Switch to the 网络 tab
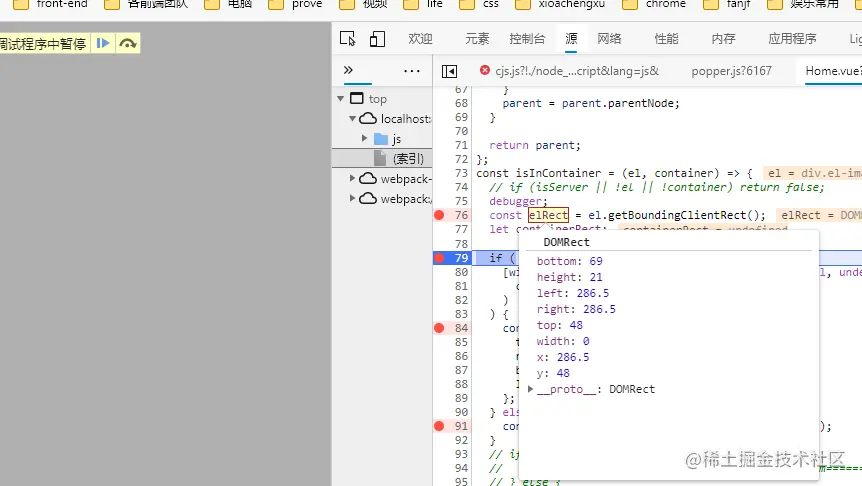Screen dimensions: 862x486 [x=609, y=38]
